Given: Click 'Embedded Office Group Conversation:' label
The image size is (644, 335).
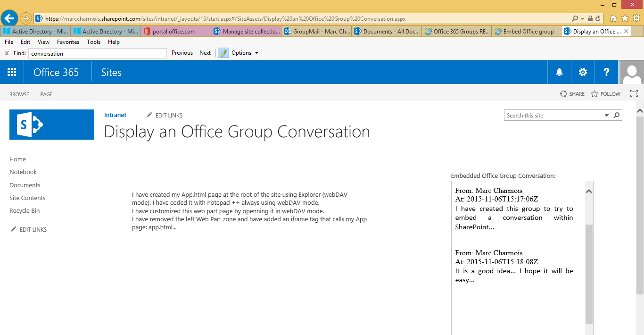Looking at the screenshot, I should (x=503, y=176).
